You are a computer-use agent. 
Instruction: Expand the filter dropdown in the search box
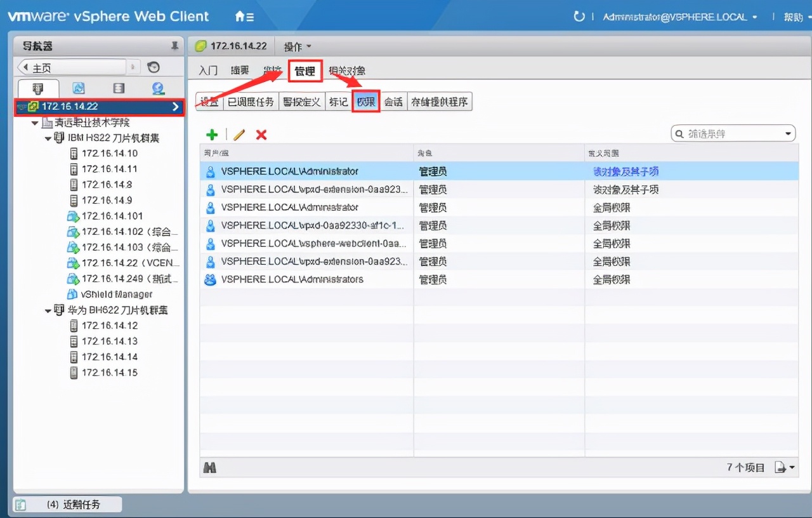pos(789,133)
